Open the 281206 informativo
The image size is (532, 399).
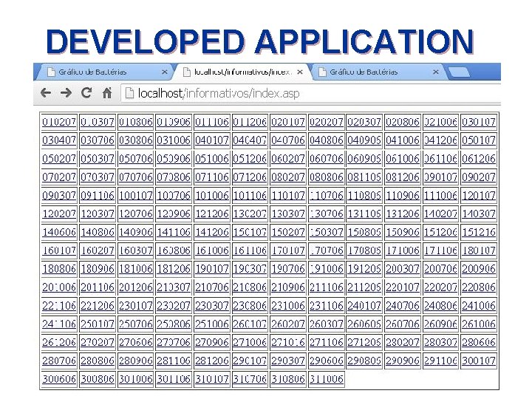coord(212,361)
